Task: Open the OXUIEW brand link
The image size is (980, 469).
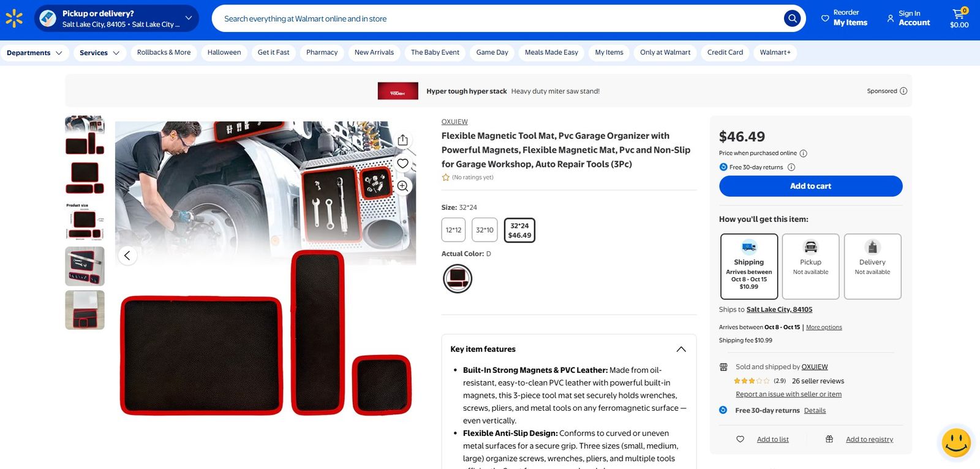Action: (x=454, y=122)
